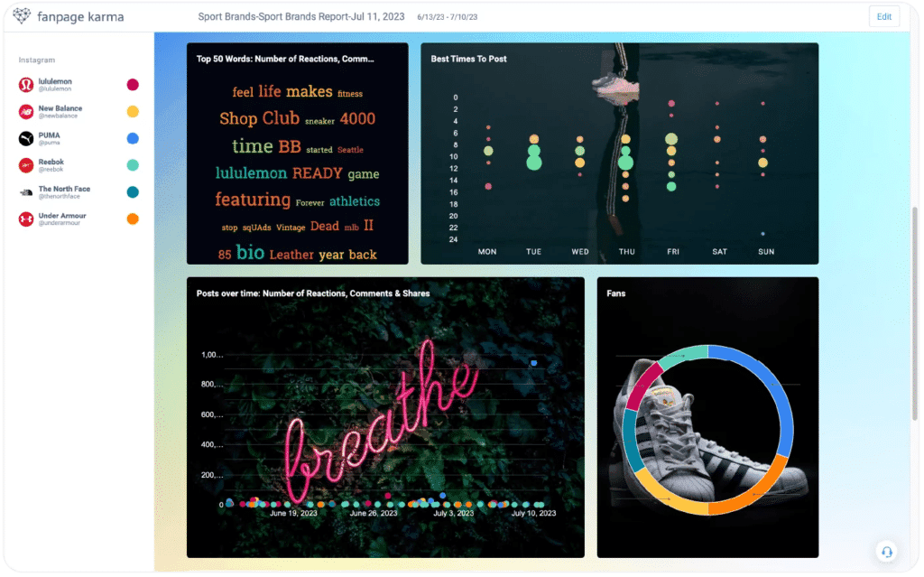Click the word 'Seattle' in word cloud
924x577 pixels.
click(350, 150)
